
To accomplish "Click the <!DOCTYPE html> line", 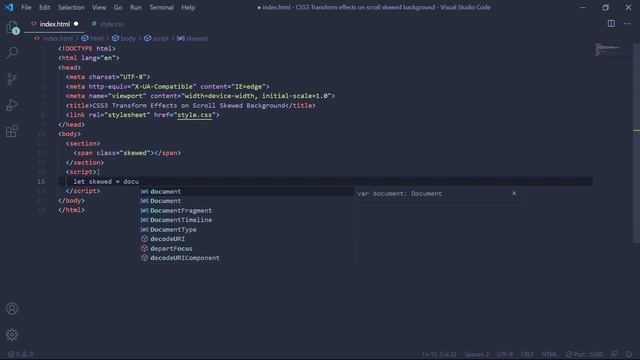I will 87,49.
